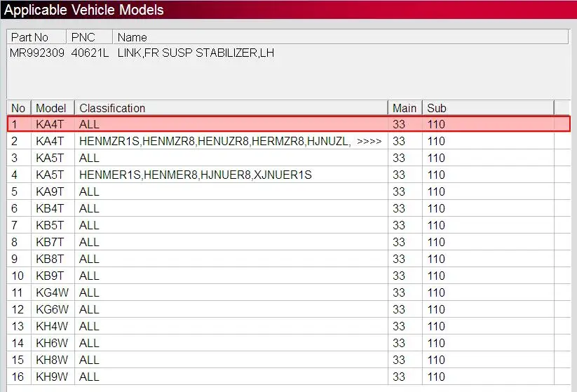The image size is (577, 392).
Task: Select part number MR992309
Action: tap(36, 53)
